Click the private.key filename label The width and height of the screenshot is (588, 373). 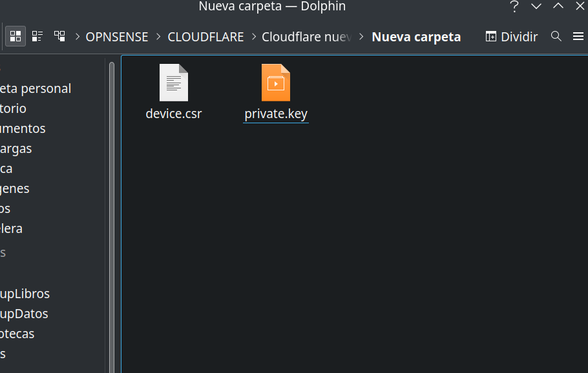(x=276, y=114)
